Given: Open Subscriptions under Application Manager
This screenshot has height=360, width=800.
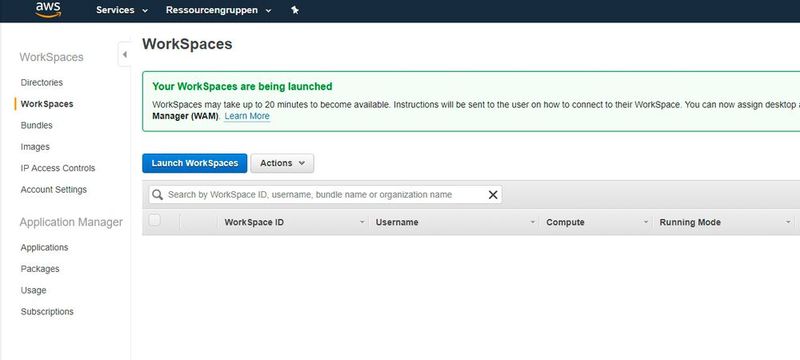Looking at the screenshot, I should [x=47, y=312].
